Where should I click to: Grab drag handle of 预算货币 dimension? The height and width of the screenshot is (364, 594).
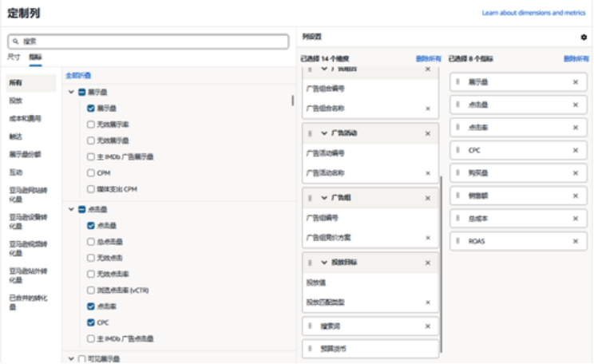(310, 349)
